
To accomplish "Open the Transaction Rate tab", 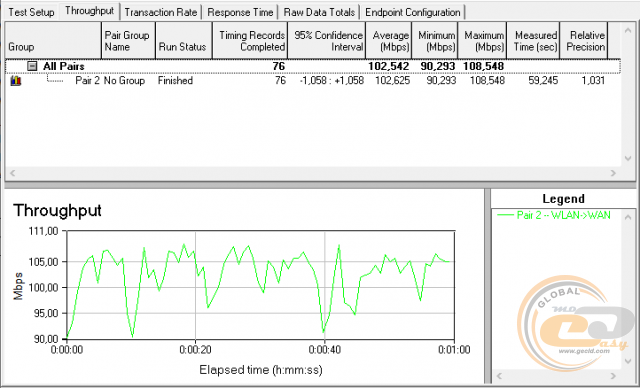I will pyautogui.click(x=161, y=12).
